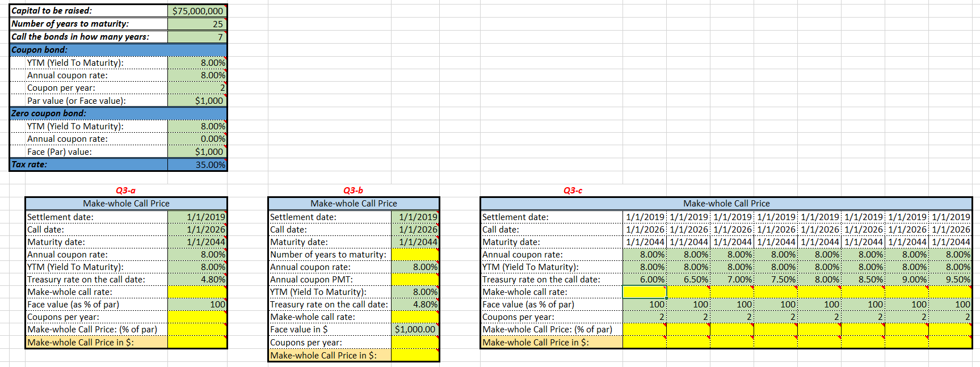Select the Q3-b maturity date 1/1/2044
The width and height of the screenshot is (980, 367).
[415, 242]
